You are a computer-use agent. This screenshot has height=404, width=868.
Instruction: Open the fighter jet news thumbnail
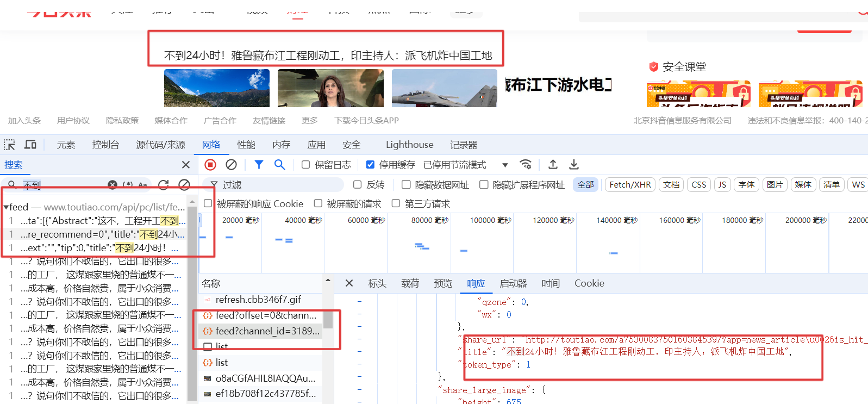(445, 88)
